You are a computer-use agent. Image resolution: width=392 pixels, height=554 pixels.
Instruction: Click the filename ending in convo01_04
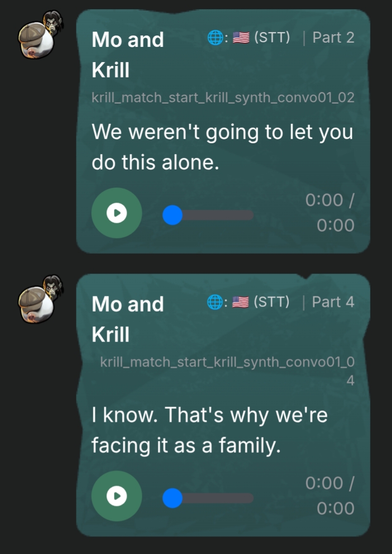click(227, 371)
